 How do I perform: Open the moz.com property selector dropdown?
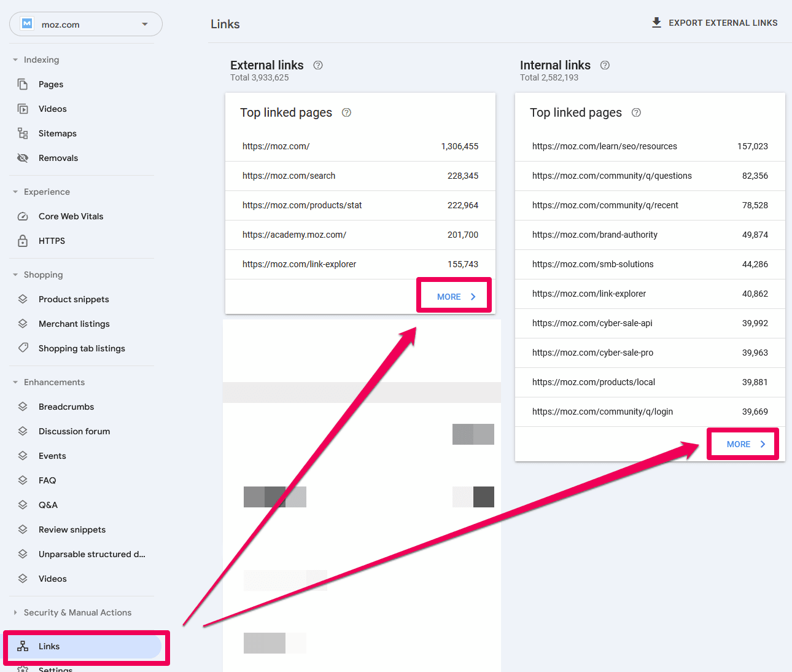click(86, 25)
